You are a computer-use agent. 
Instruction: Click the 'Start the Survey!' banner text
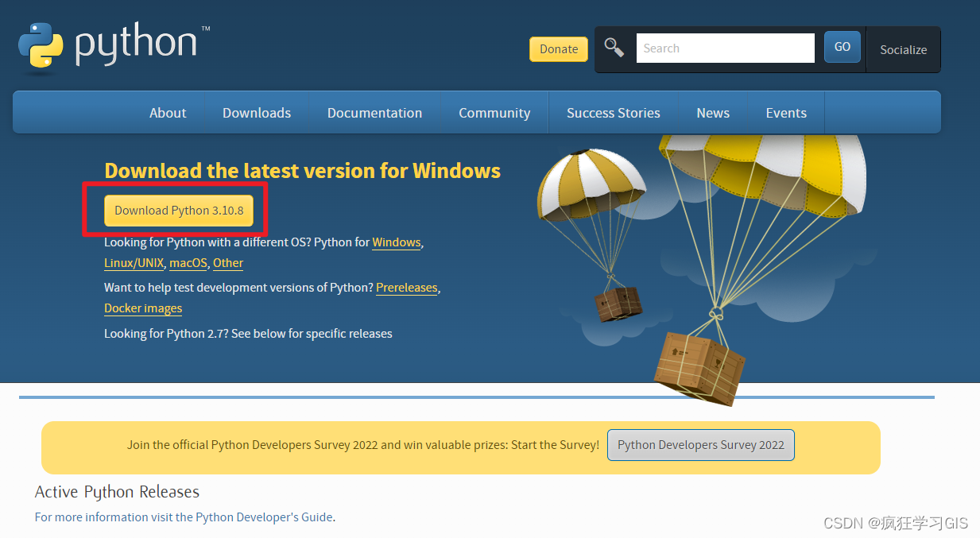pyautogui.click(x=555, y=445)
